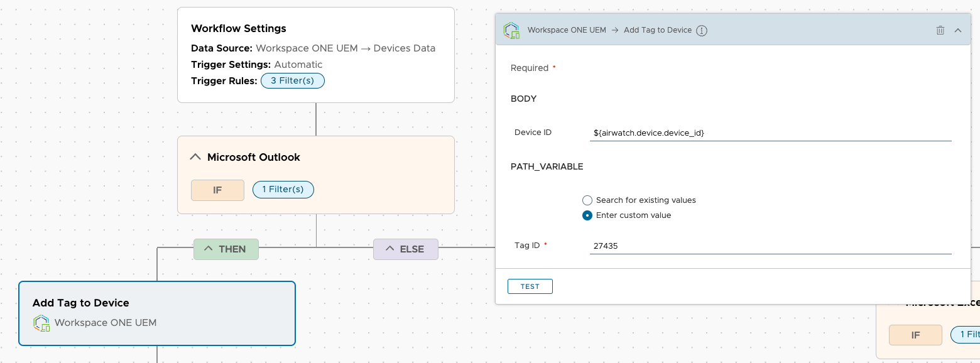Open the 3 Filter(s) trigger rules badge
The image size is (980, 363).
(x=292, y=80)
